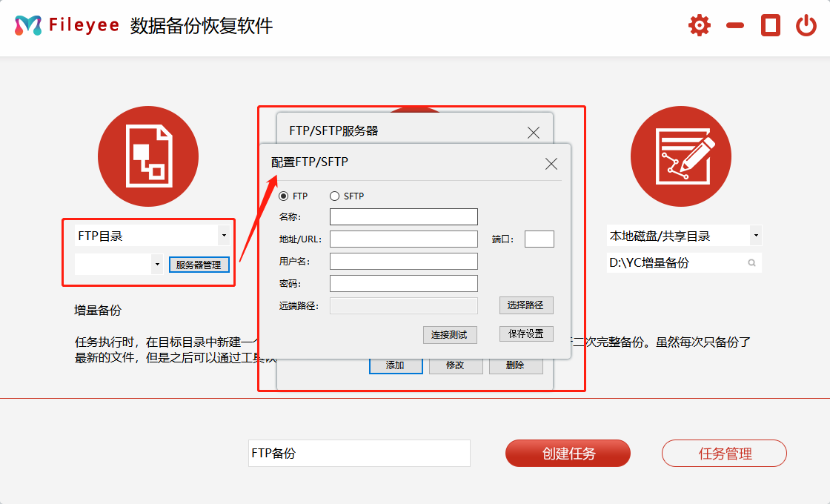Click the Fileyee logo icon

coord(27,24)
